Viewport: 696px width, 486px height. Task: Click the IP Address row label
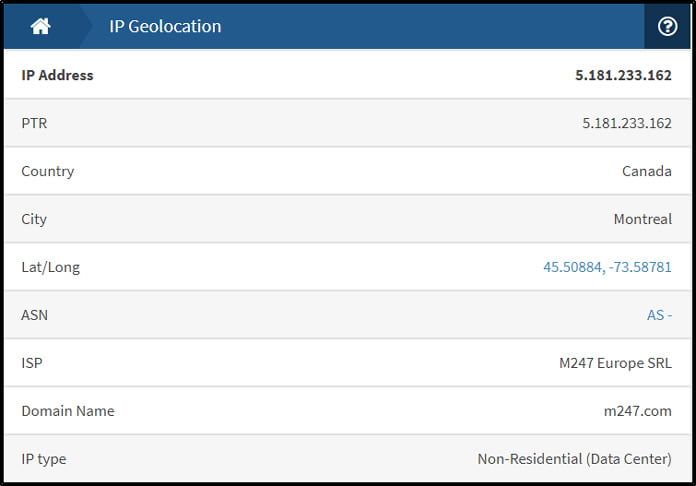57,75
